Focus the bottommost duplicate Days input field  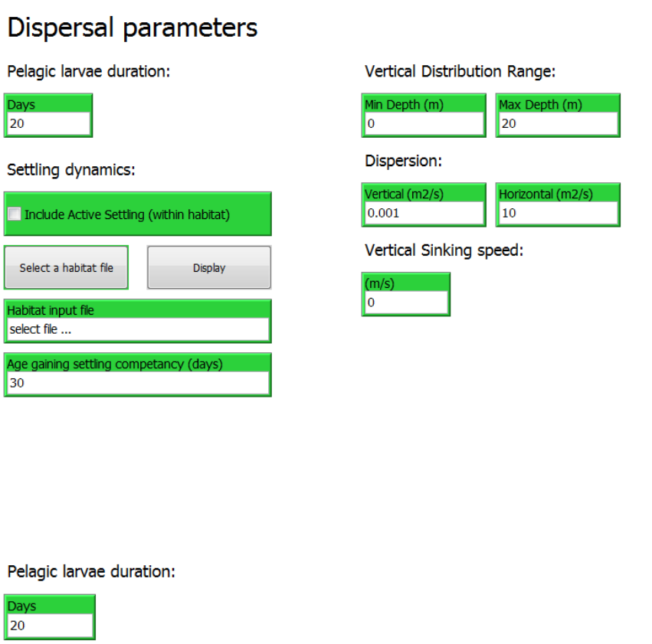49,625
